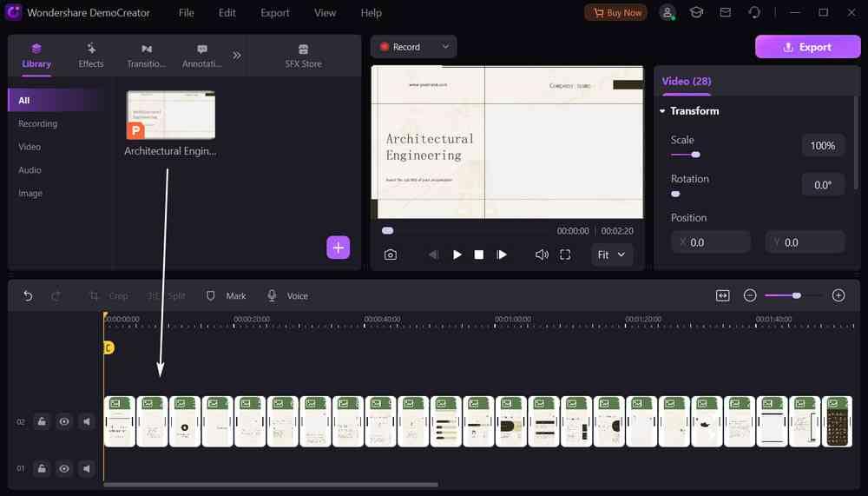
Task: Click the Record button
Action: 400,47
